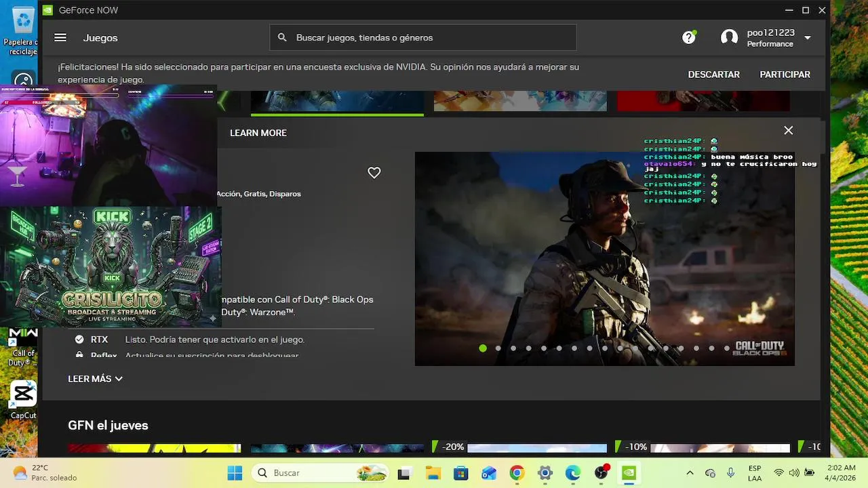This screenshot has height=488, width=868.
Task: Open the help question mark icon
Action: [689, 38]
